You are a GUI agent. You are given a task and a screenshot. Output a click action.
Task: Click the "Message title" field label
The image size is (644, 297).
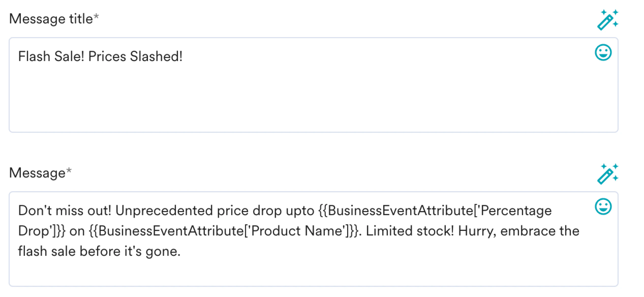[51, 19]
